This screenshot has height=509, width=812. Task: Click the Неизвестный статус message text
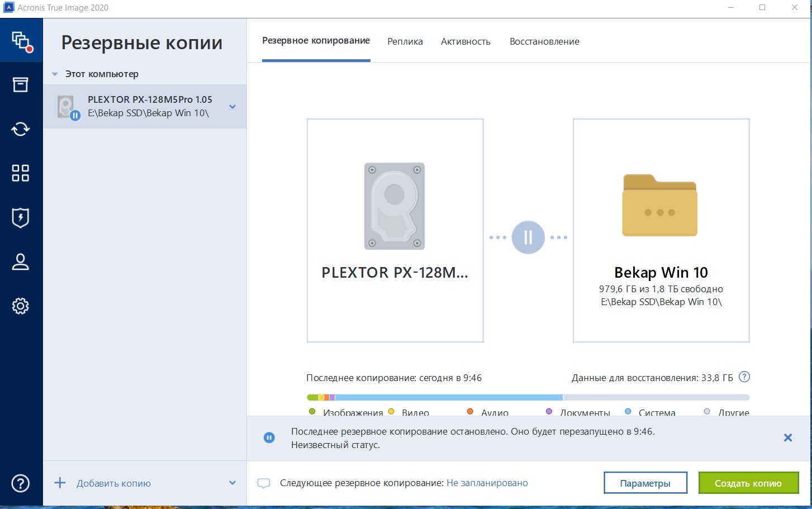click(335, 445)
